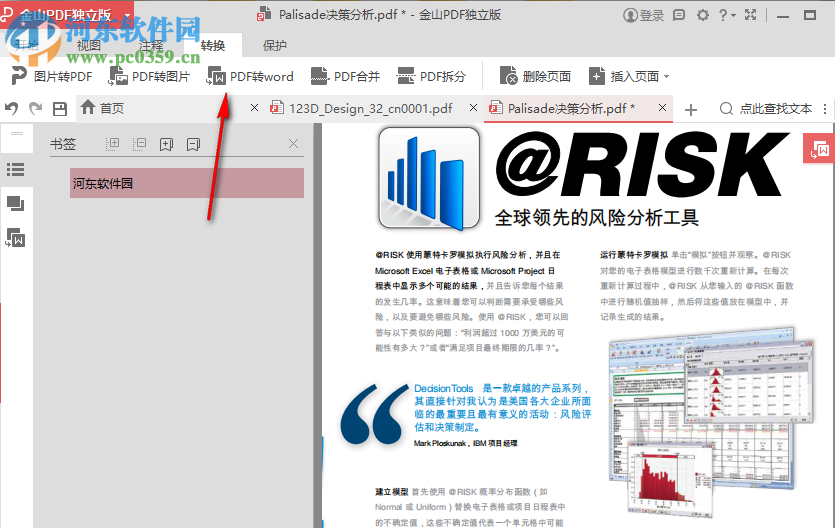
Task: Convert with PDF转word
Action: [x=250, y=77]
